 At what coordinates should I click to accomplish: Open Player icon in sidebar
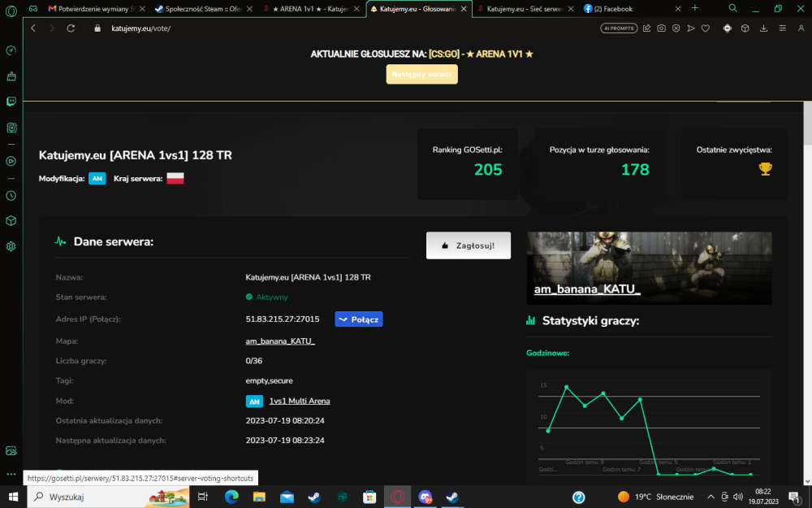pyautogui.click(x=11, y=161)
